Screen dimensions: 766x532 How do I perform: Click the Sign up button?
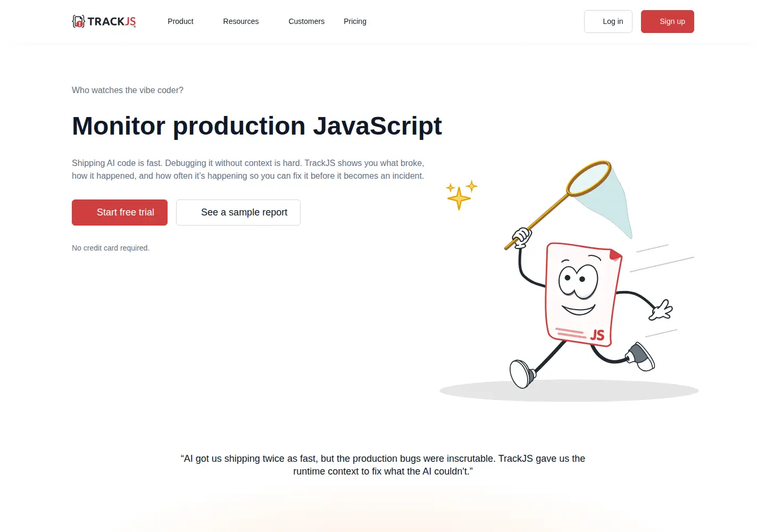pos(668,21)
